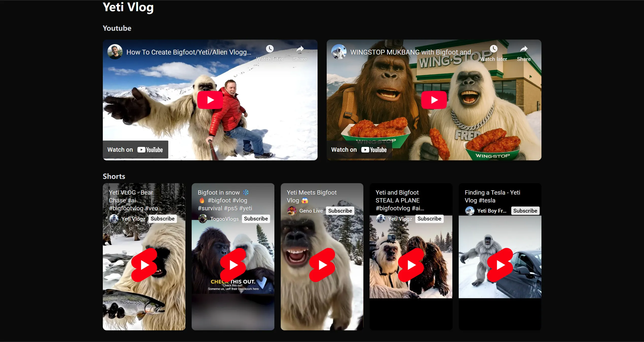Screen dimensions: 644x342
Task: Play Finding a Tesla short
Action: (x=500, y=265)
